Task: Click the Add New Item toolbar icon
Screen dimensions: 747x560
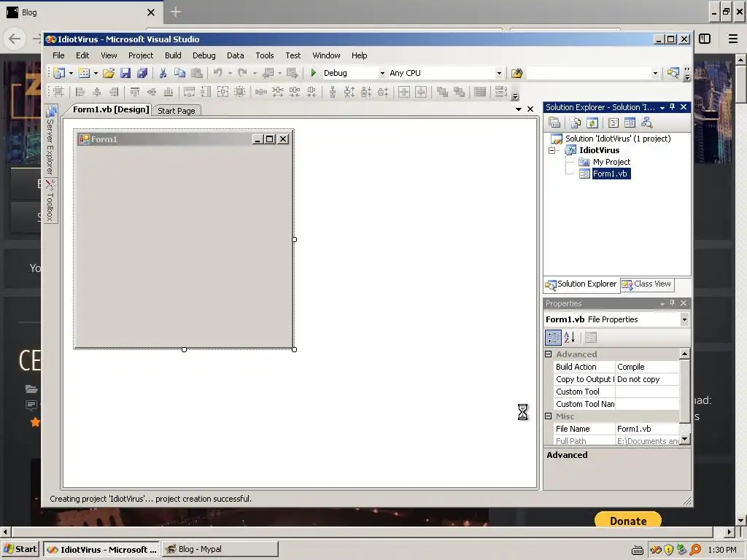Action: pos(84,73)
